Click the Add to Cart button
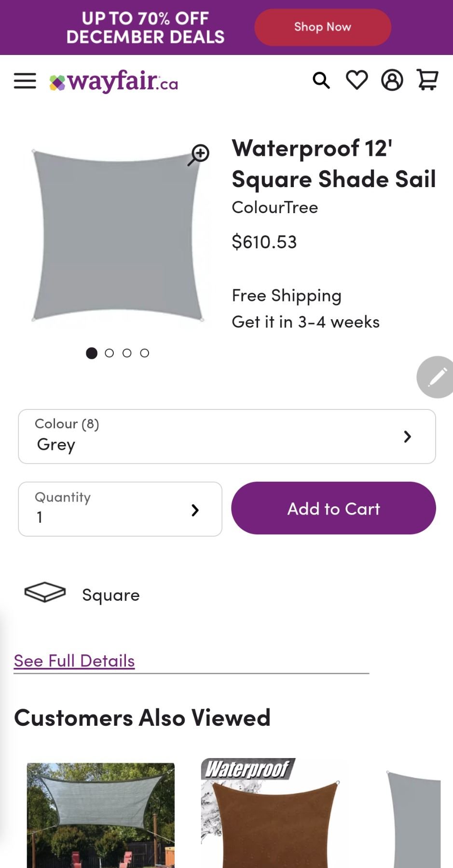This screenshot has width=453, height=868. click(333, 508)
